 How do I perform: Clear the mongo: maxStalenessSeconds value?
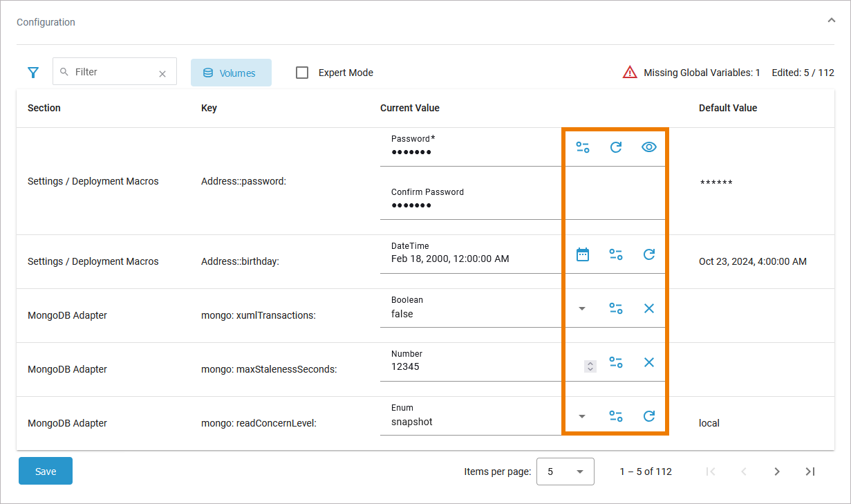tap(648, 362)
